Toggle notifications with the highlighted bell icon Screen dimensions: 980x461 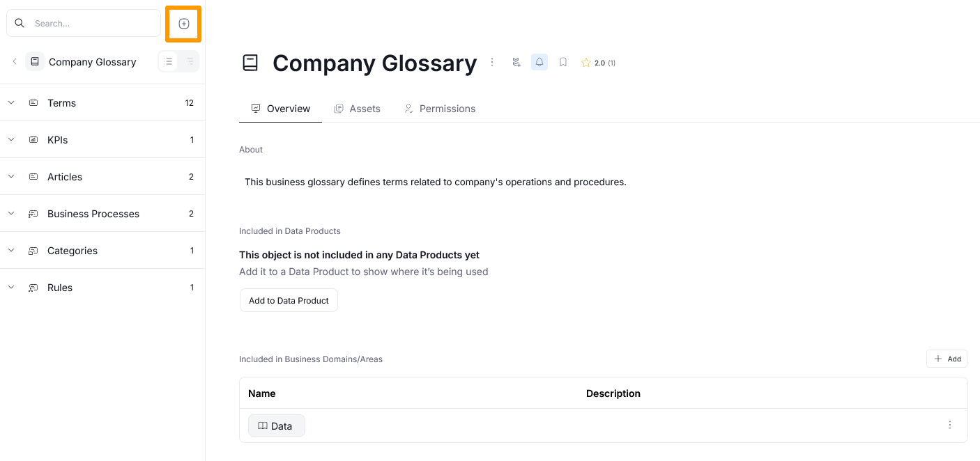click(x=539, y=62)
